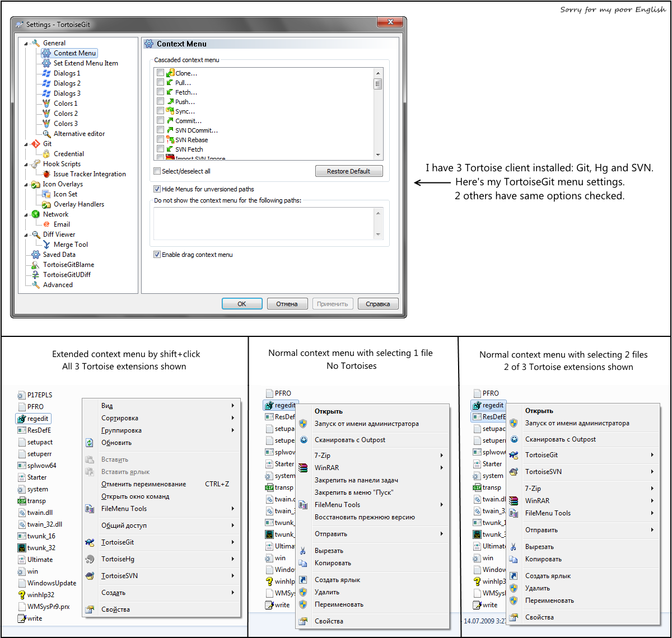Open the Saved Data settings page

click(x=59, y=255)
